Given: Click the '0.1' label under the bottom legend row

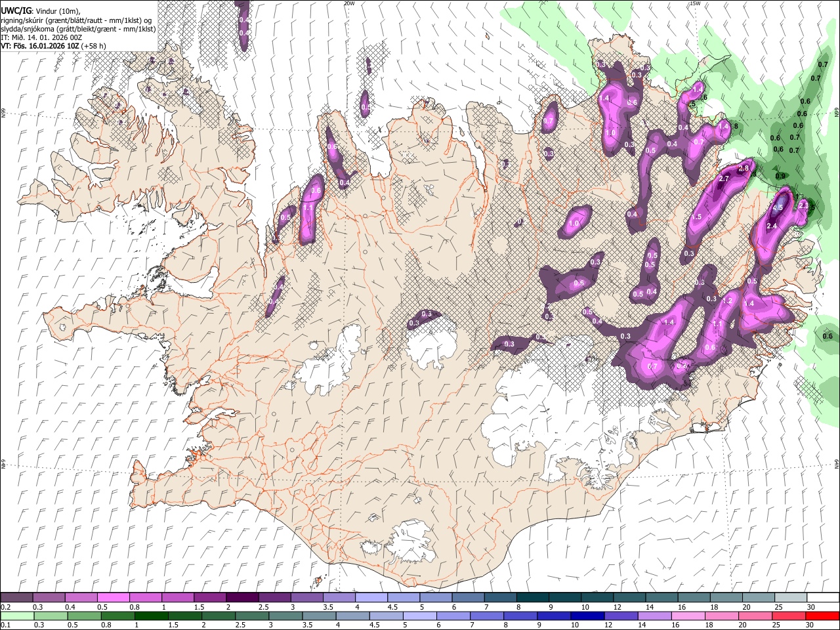Looking at the screenshot, I should [6, 625].
